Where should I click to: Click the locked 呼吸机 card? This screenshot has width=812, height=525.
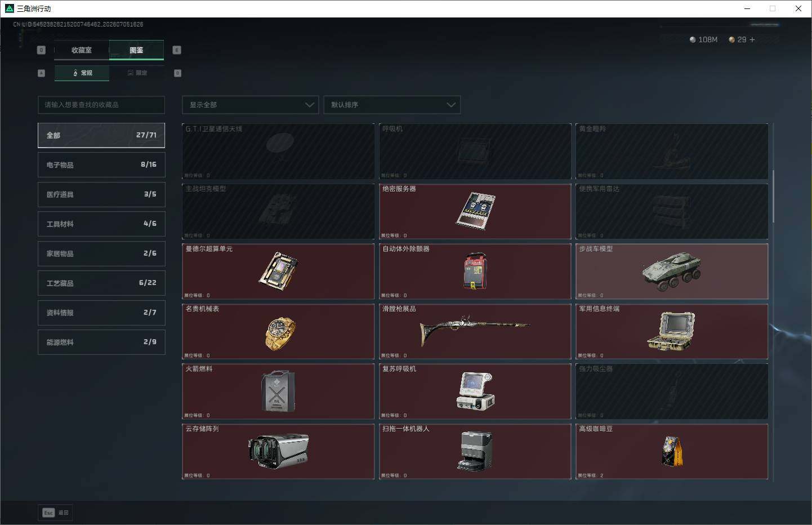475,152
